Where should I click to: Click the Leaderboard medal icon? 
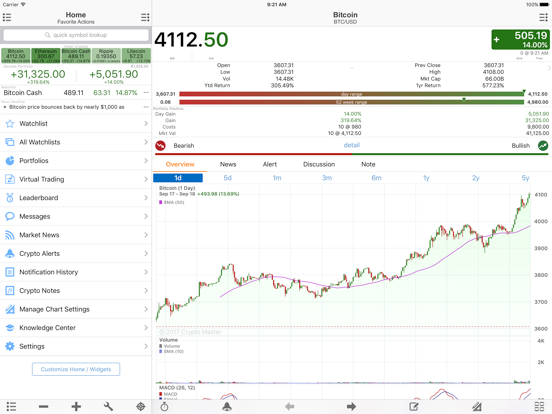10,198
